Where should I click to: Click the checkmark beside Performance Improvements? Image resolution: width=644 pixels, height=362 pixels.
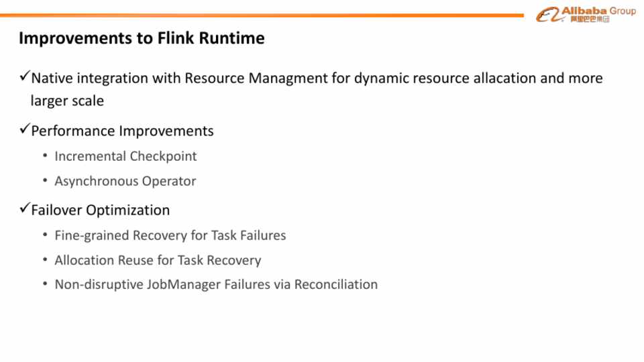(x=24, y=129)
